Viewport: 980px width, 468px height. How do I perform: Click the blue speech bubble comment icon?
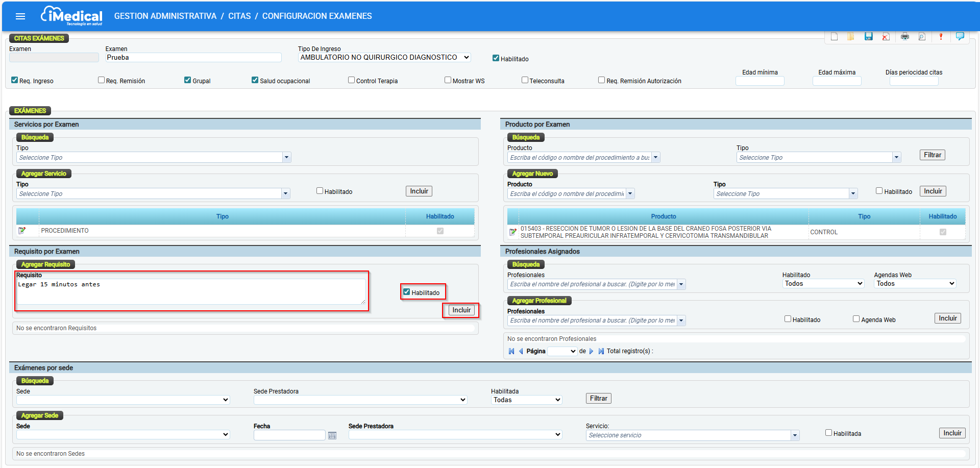tap(960, 36)
